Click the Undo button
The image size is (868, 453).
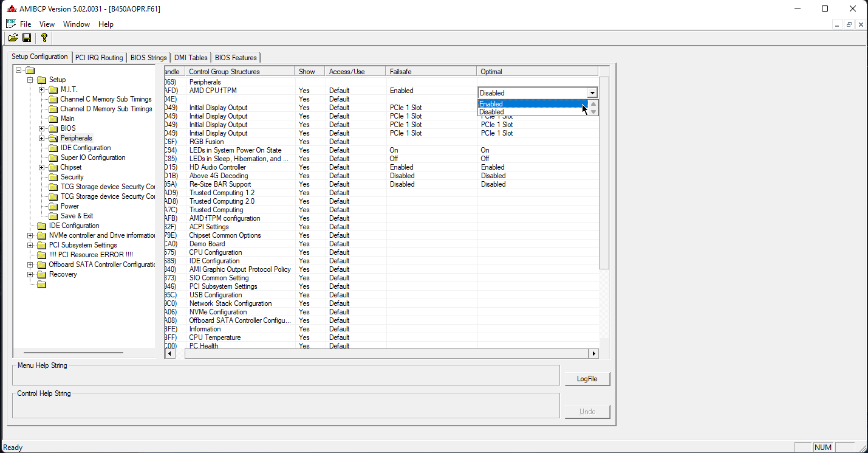coord(587,412)
